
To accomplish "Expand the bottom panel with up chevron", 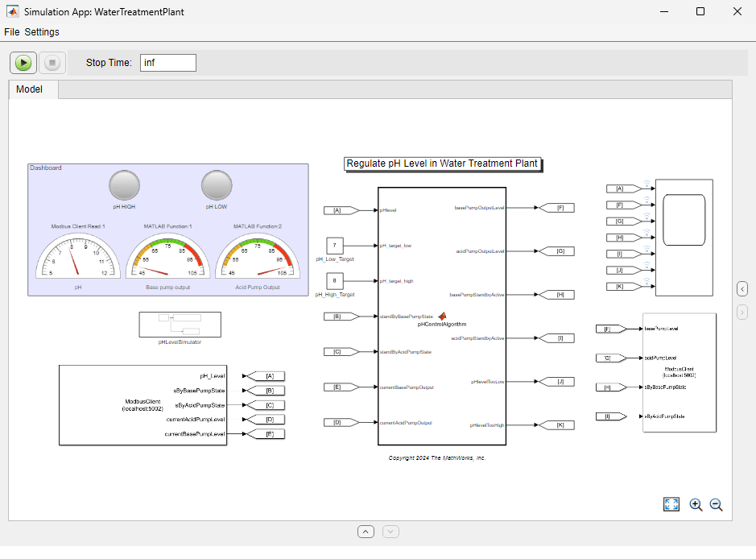I will tap(366, 532).
